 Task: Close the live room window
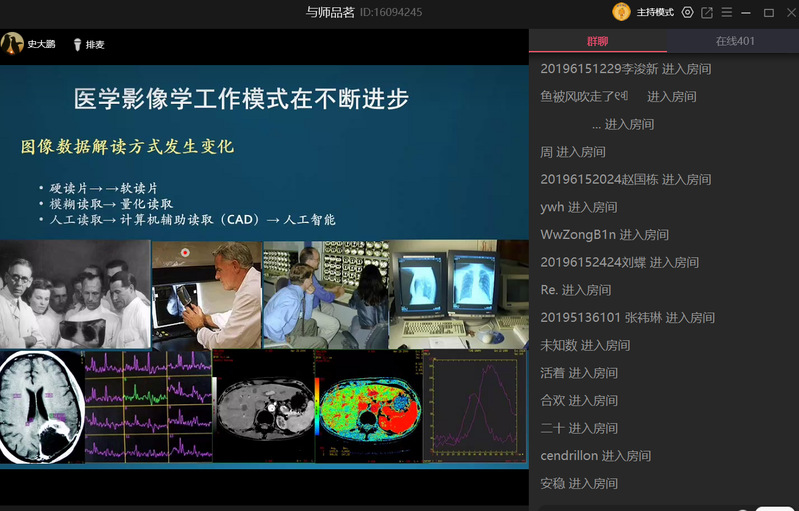(787, 12)
